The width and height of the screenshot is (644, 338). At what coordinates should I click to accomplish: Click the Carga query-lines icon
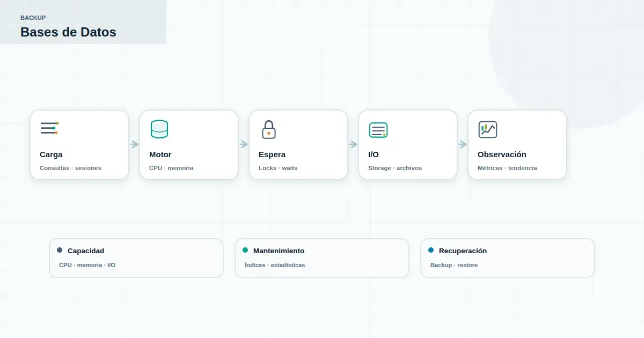coord(49,128)
